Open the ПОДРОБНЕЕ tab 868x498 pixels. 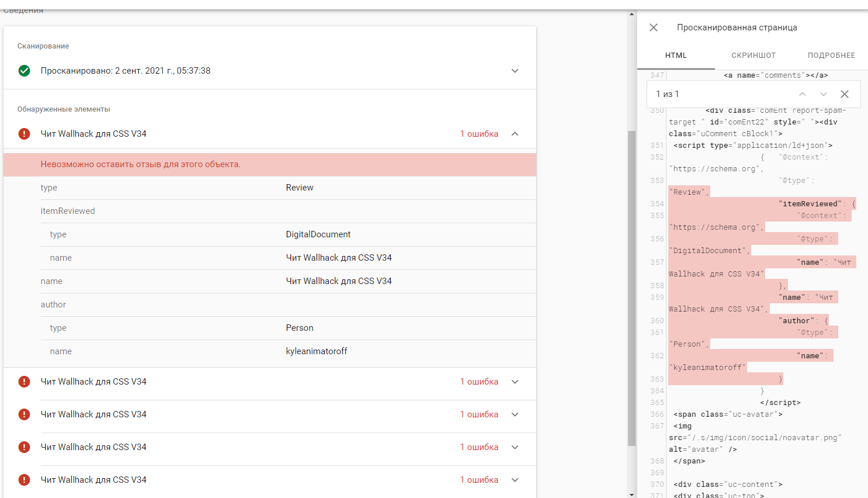831,56
